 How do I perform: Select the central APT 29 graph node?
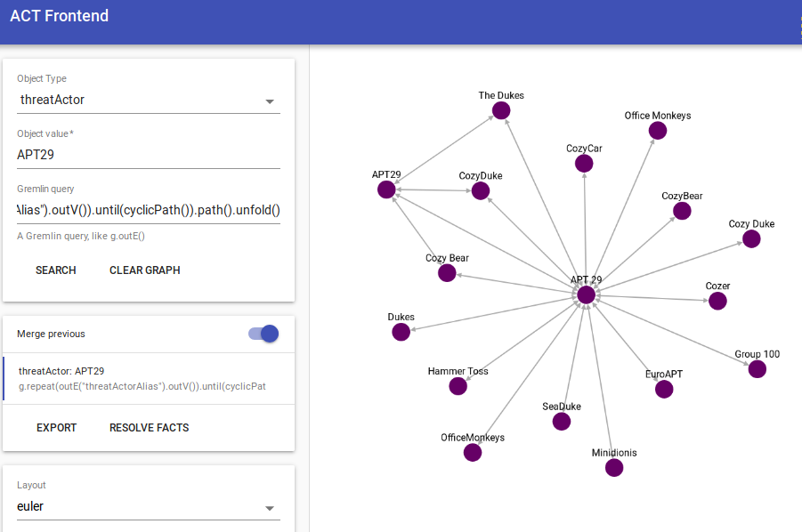[586, 294]
